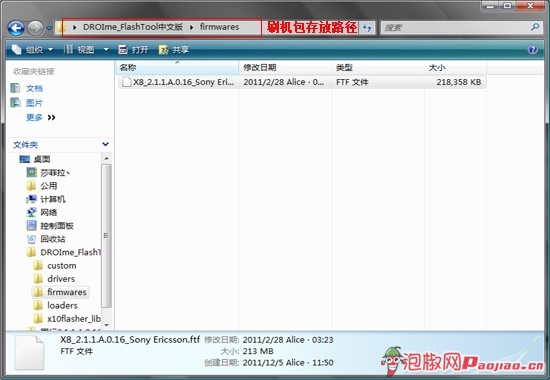Click the 网络 network icon
The height and width of the screenshot is (380, 550).
coord(32,212)
